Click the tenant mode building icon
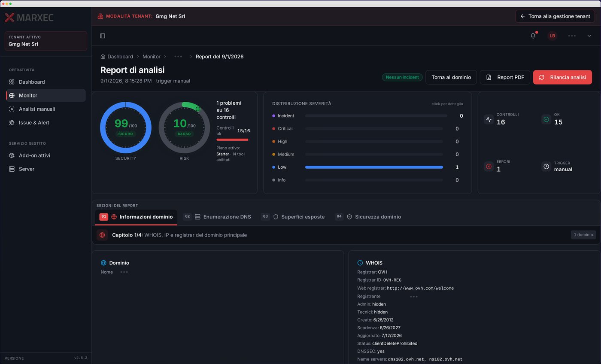The image size is (601, 364). tap(100, 16)
